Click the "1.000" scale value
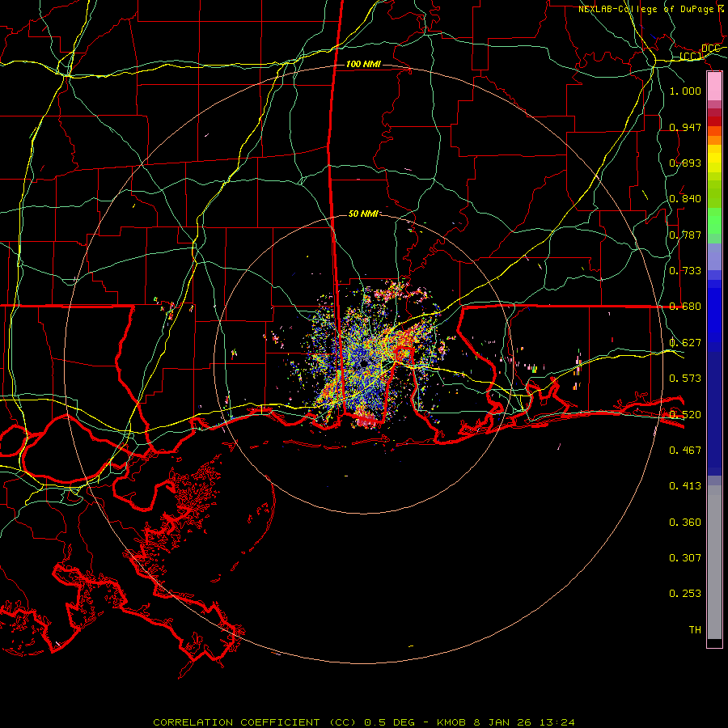 pyautogui.click(x=685, y=91)
